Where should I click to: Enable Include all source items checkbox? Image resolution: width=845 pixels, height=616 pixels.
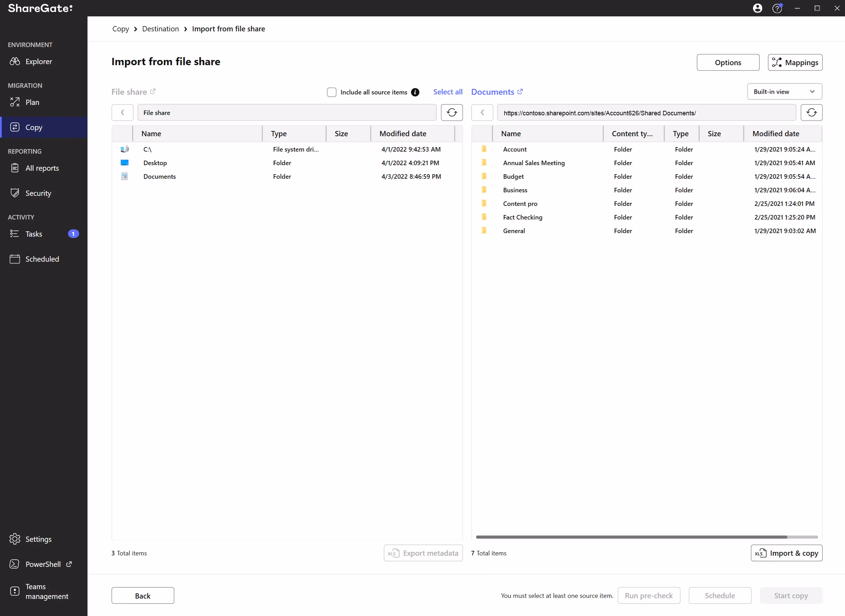(331, 92)
